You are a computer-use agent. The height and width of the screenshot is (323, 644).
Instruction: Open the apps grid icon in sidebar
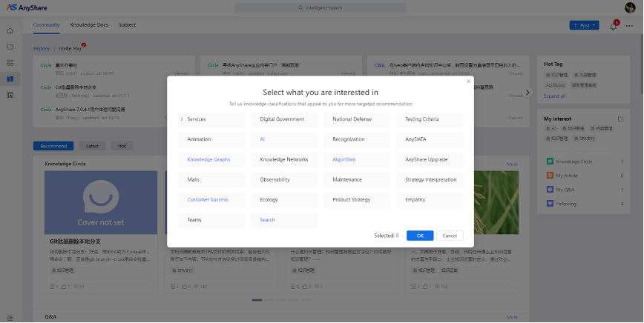coord(10,62)
